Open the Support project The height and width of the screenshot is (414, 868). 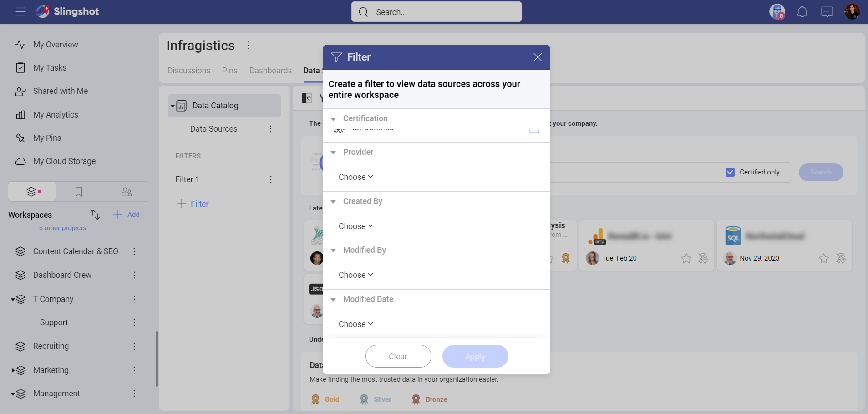[x=54, y=322]
